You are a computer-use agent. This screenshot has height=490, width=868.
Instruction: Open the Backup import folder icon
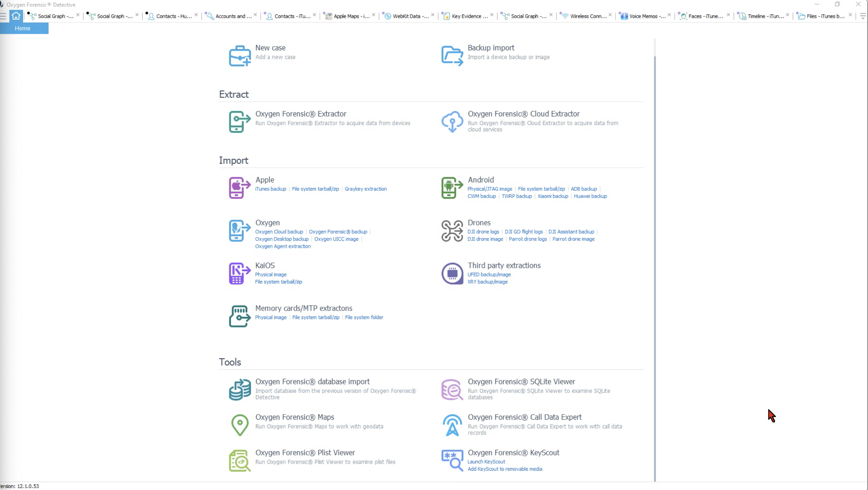(452, 56)
